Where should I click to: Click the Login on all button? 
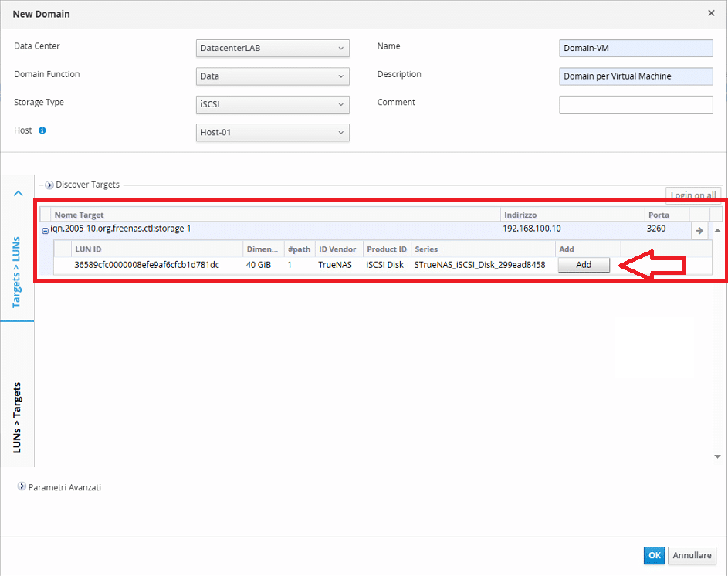[693, 195]
